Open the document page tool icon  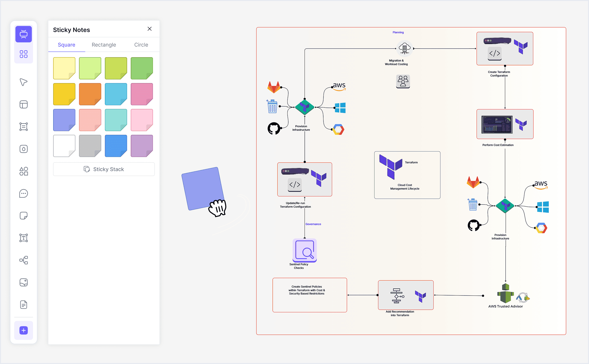24,305
